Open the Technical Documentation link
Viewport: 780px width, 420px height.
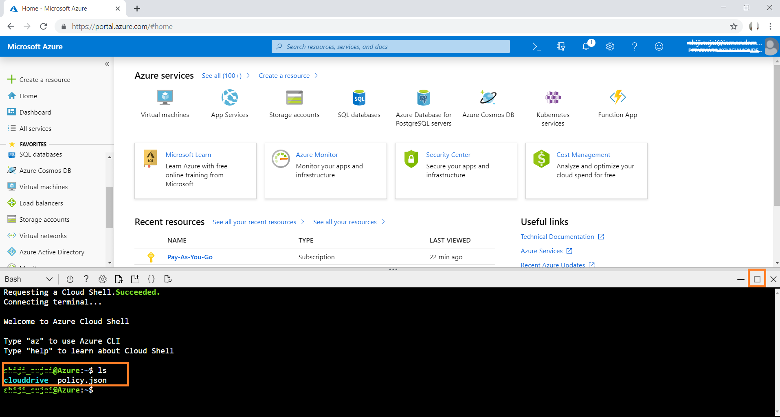(558, 237)
